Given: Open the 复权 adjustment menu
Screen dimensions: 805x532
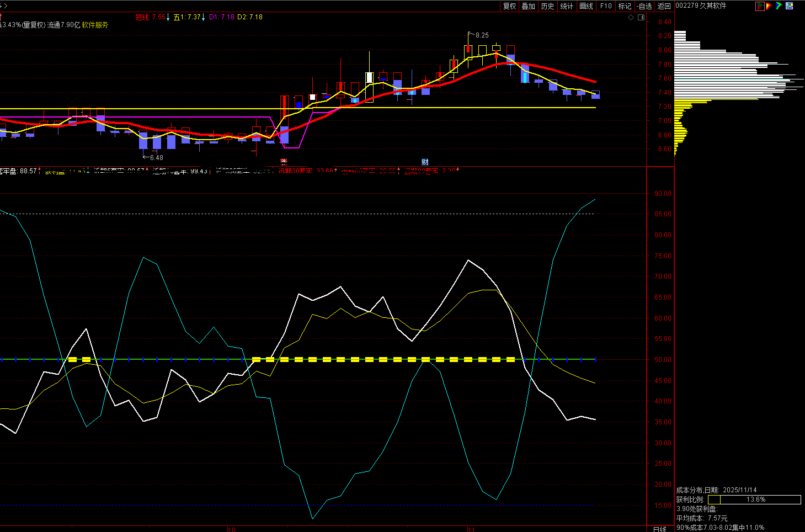Looking at the screenshot, I should point(509,6).
